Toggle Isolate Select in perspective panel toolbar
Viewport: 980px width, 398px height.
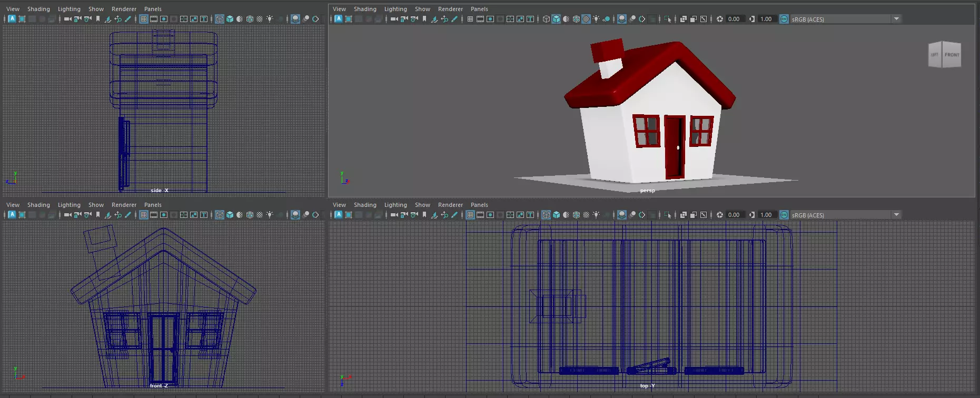tap(668, 19)
